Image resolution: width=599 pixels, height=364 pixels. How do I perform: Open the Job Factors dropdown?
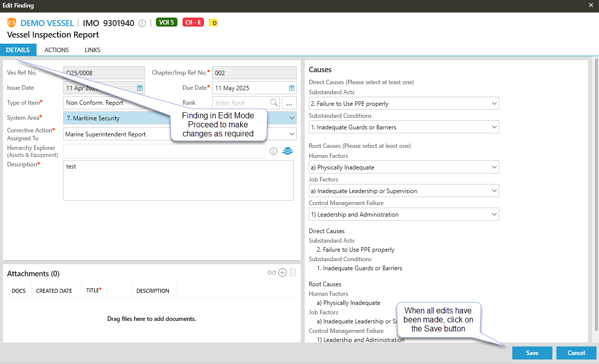click(x=404, y=191)
